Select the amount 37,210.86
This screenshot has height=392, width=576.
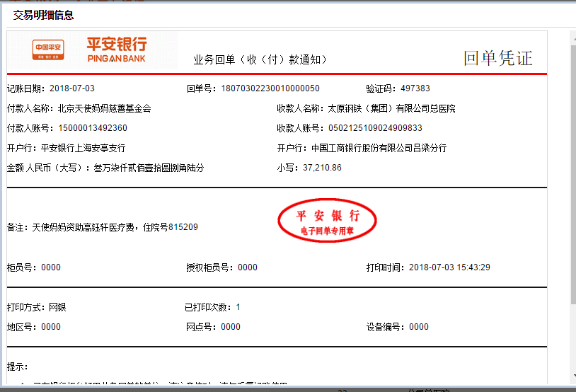[322, 168]
